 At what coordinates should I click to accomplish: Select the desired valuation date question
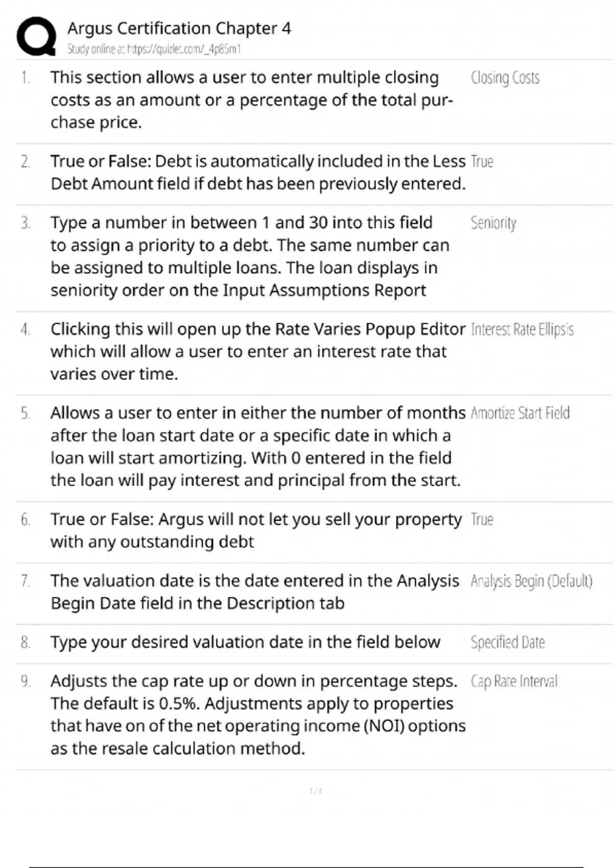[245, 642]
